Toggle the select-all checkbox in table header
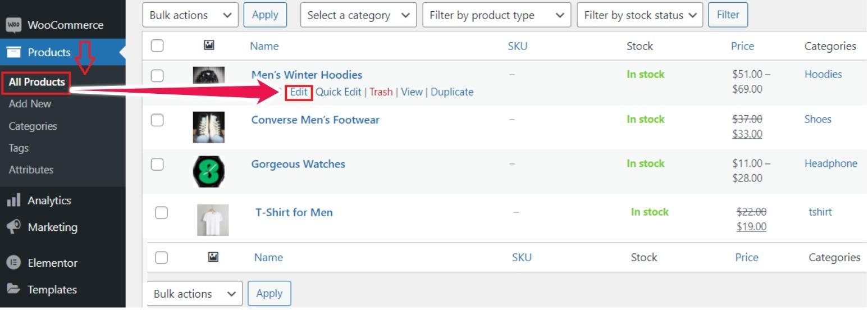868x310 pixels. click(157, 46)
